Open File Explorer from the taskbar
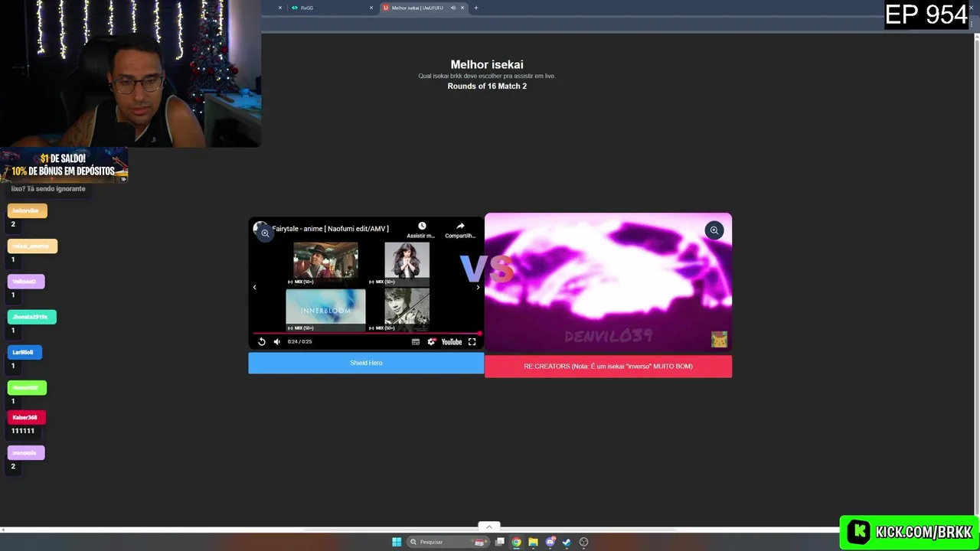Image resolution: width=980 pixels, height=551 pixels. click(533, 542)
